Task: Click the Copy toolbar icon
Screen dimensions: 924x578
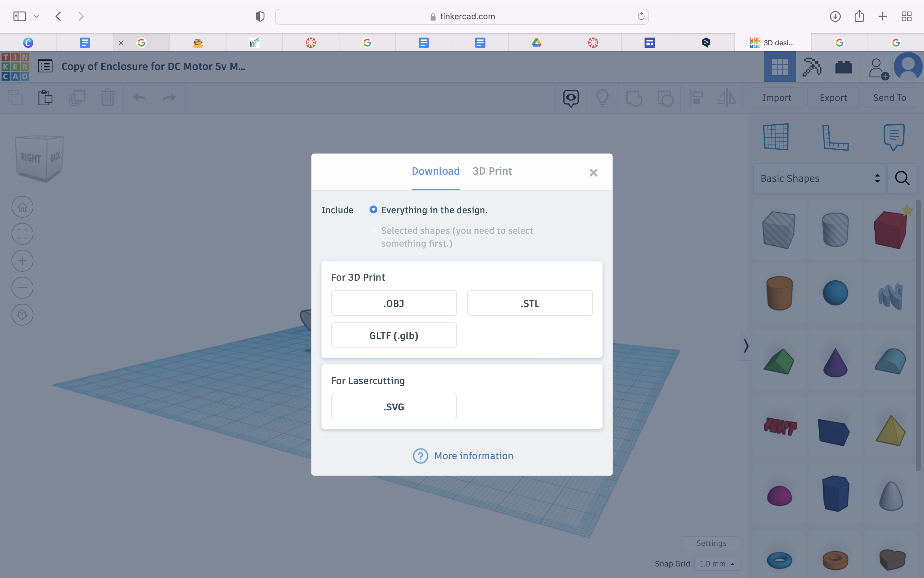Action: click(15, 98)
